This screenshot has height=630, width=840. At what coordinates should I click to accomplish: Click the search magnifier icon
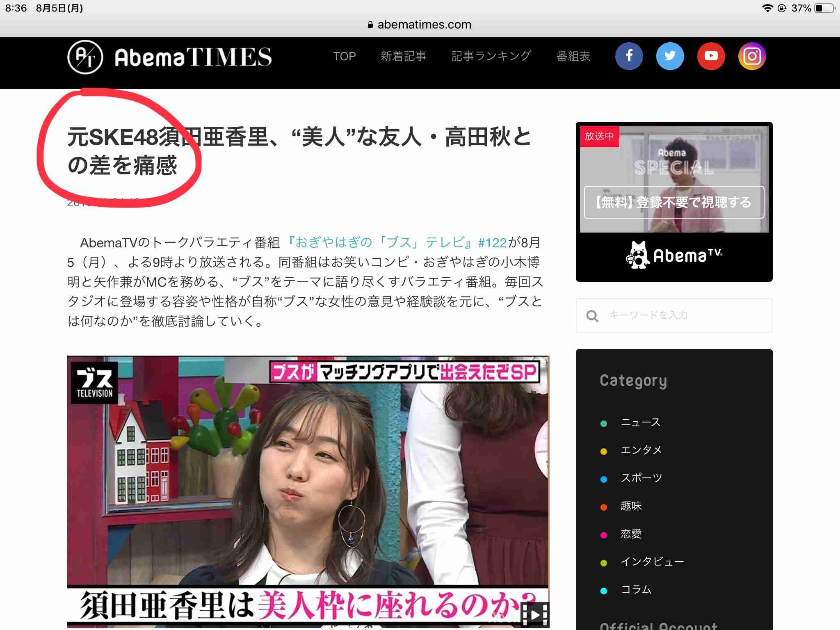[592, 316]
